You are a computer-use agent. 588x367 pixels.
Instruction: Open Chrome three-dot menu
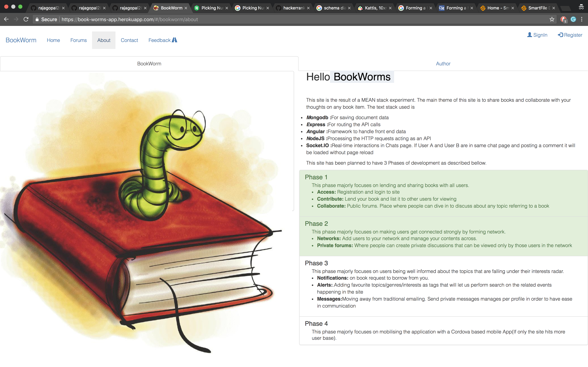[x=582, y=19]
